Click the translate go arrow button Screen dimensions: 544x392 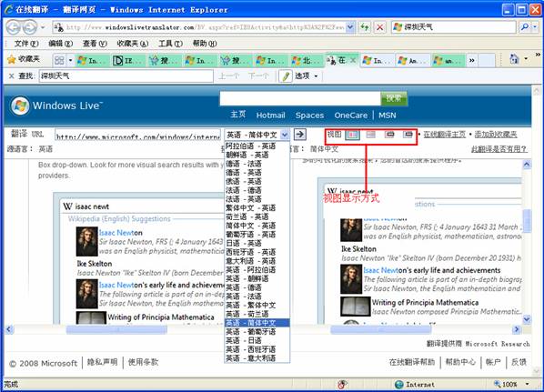tap(300, 135)
